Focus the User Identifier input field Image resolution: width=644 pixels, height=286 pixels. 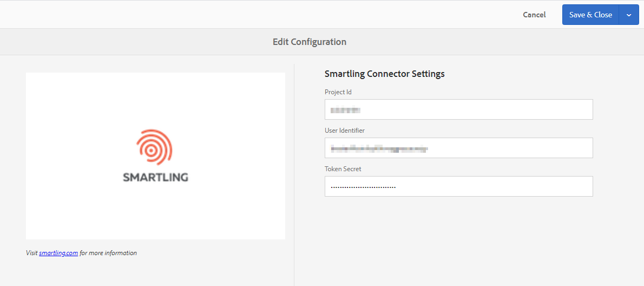pos(459,148)
